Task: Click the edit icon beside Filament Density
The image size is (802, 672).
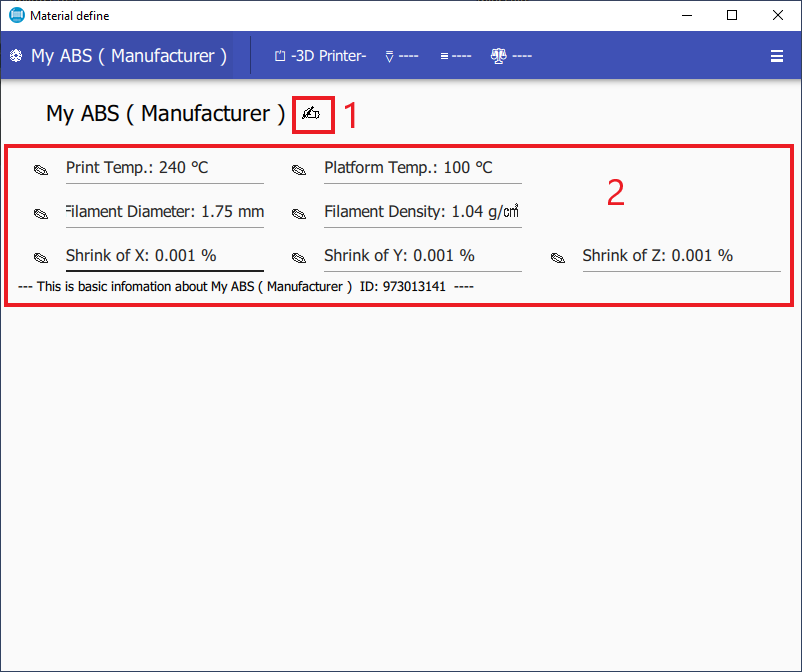Action: pyautogui.click(x=299, y=214)
